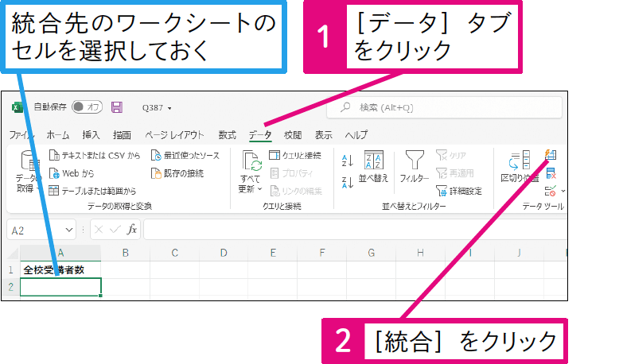This screenshot has width=623, height=364.
Task: Click the fx insert function icon
Action: point(131,230)
